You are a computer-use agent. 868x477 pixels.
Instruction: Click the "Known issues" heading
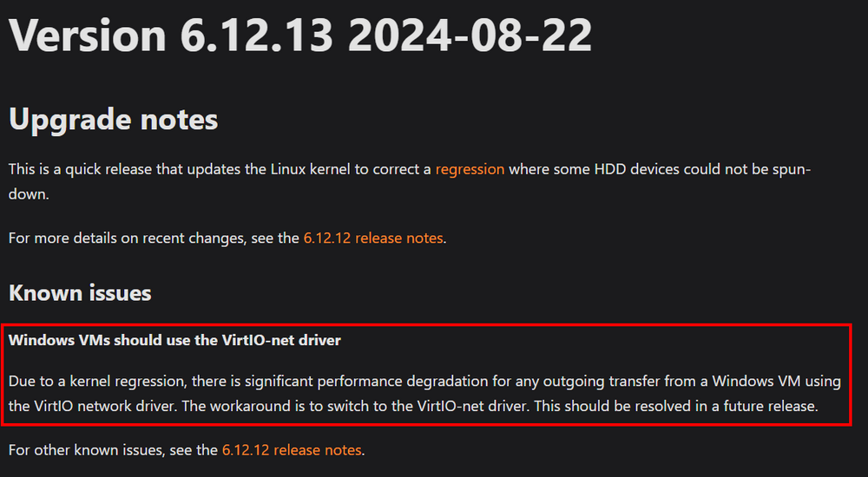tap(80, 293)
